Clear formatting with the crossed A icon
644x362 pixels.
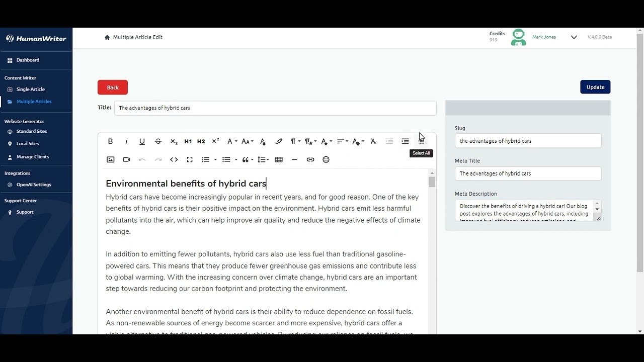373,141
